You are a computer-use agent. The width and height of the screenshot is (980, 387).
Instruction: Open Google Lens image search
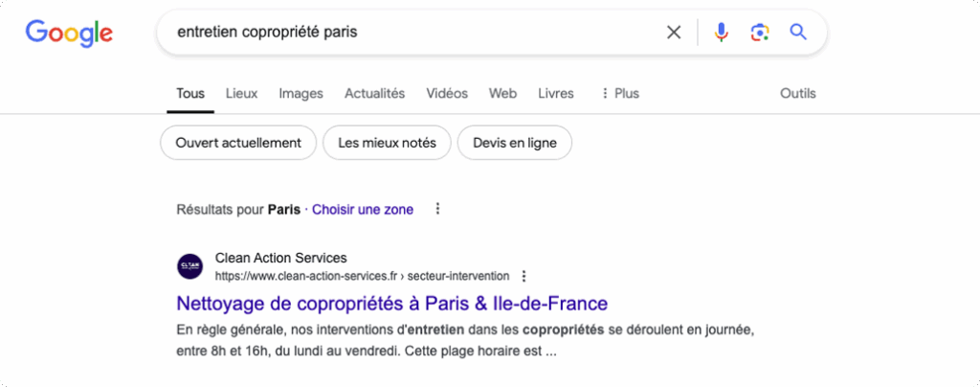760,33
